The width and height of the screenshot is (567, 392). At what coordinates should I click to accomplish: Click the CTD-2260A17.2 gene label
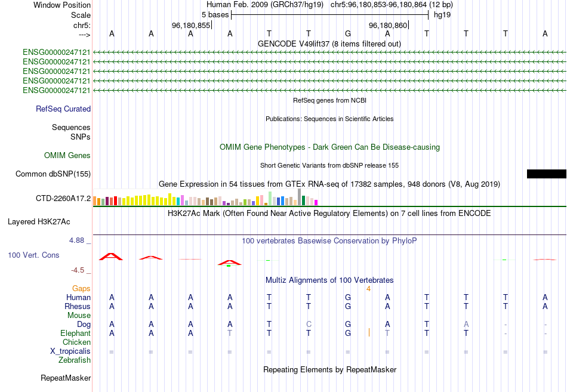pyautogui.click(x=63, y=198)
